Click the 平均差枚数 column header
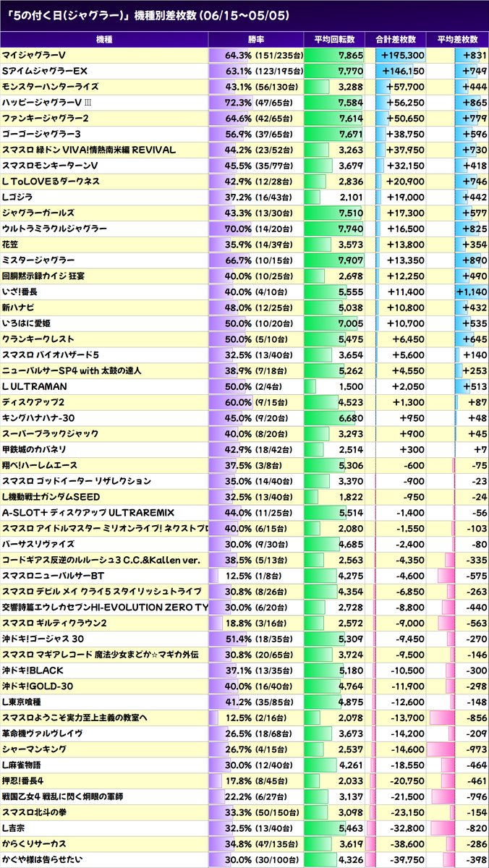 point(457,39)
